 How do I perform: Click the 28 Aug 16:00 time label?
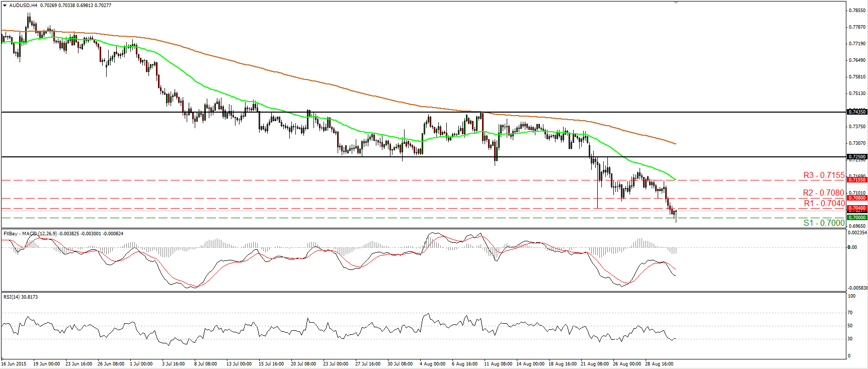659,364
